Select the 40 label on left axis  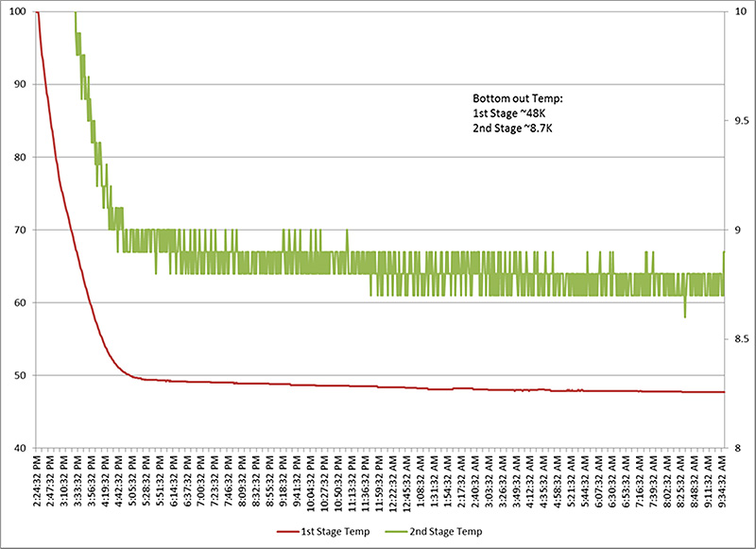(x=21, y=448)
